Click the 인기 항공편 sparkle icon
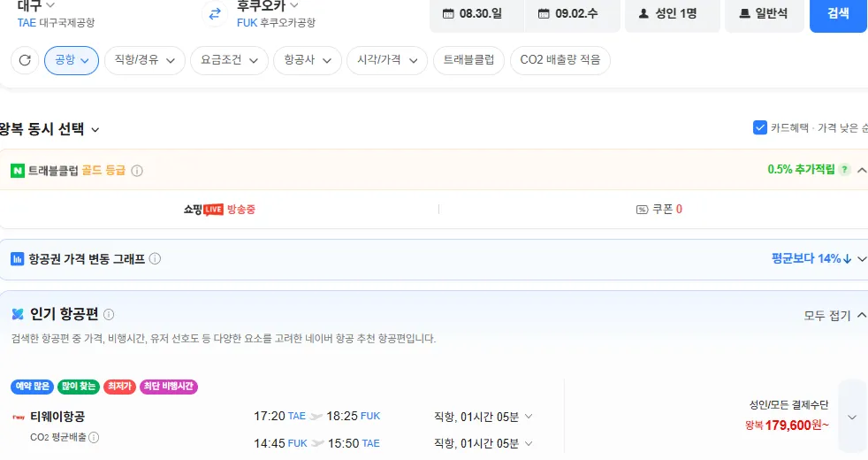 (x=18, y=314)
